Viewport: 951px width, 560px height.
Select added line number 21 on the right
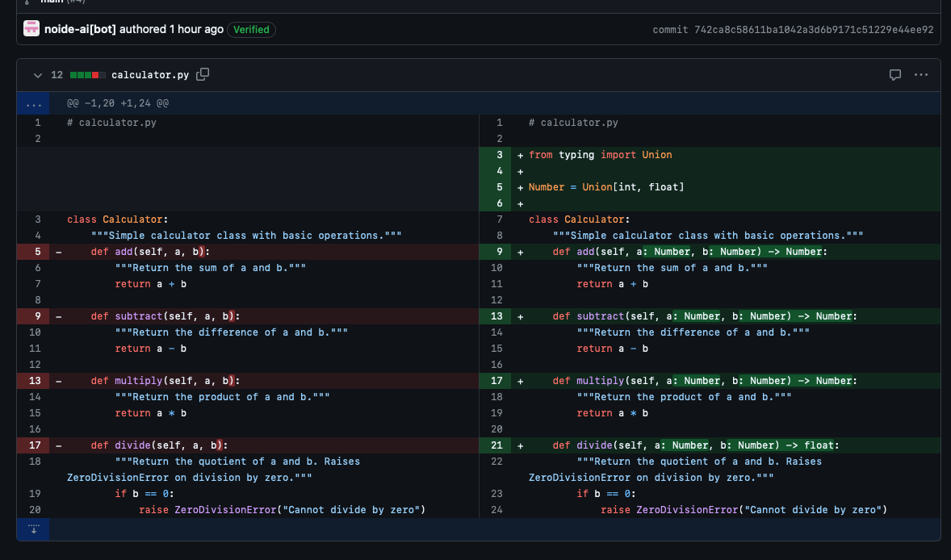[x=495, y=445]
